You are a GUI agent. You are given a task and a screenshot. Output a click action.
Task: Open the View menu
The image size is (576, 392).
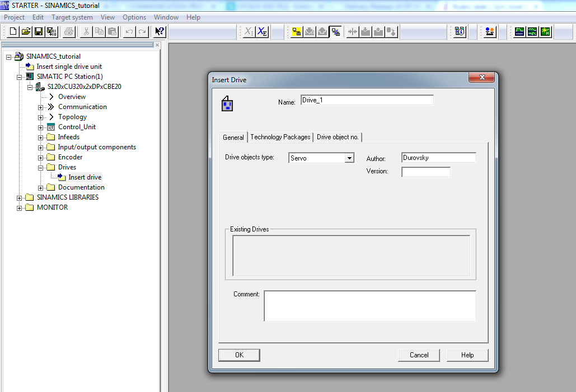click(107, 17)
